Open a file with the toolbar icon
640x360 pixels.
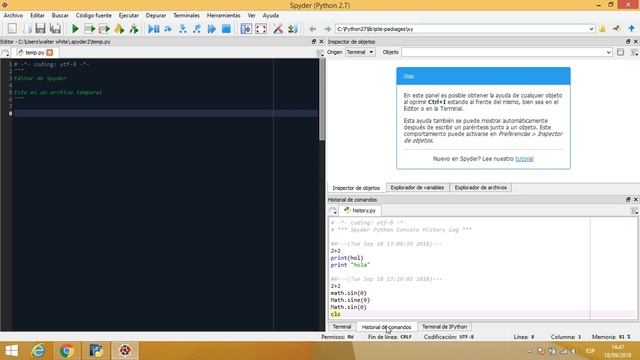pos(27,29)
